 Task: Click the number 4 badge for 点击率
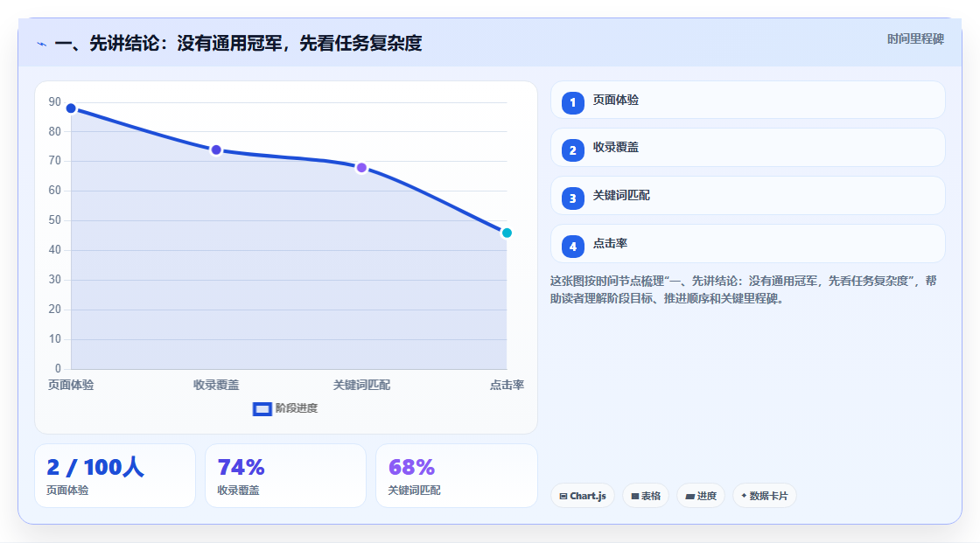pyautogui.click(x=572, y=247)
